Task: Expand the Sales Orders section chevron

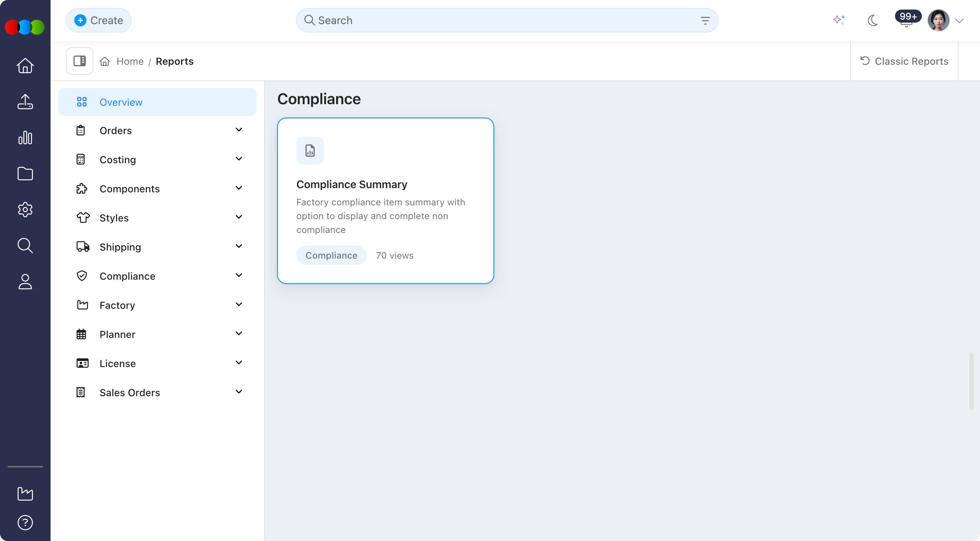Action: tap(239, 392)
